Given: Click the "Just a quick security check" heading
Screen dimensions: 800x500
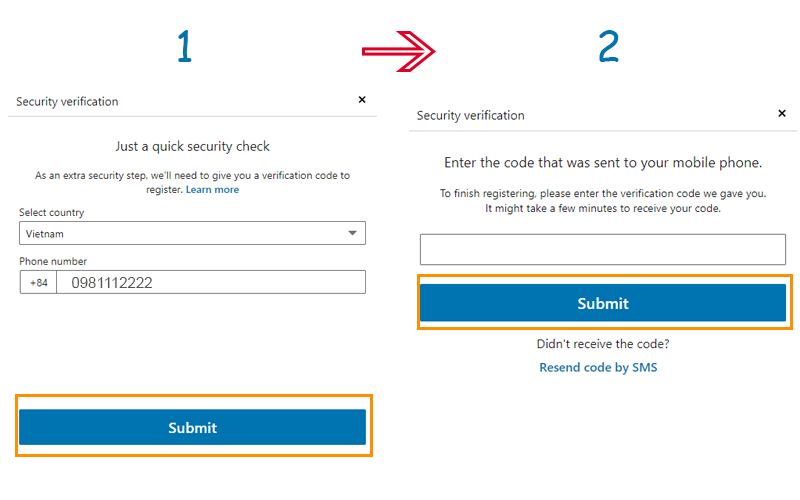Looking at the screenshot, I should tap(192, 147).
